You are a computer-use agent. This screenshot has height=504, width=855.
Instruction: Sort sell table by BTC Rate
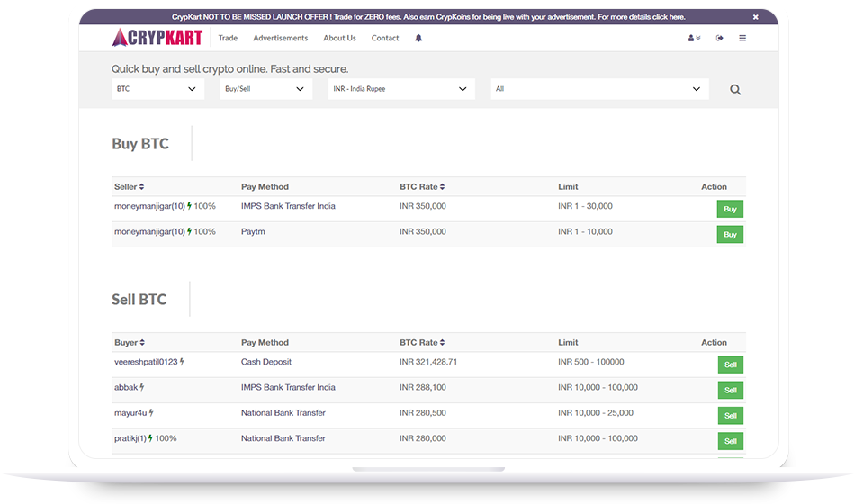click(x=422, y=343)
